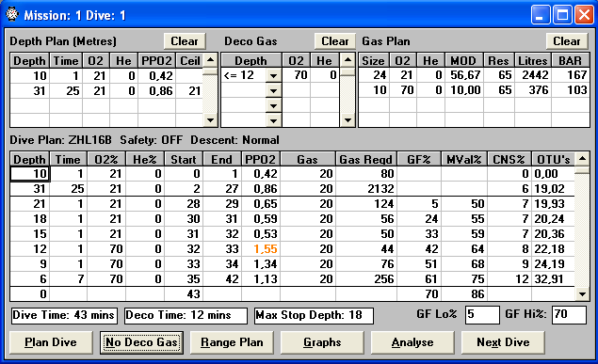
Task: Click Dive Plan table scroll up arrow
Action: pos(582,158)
